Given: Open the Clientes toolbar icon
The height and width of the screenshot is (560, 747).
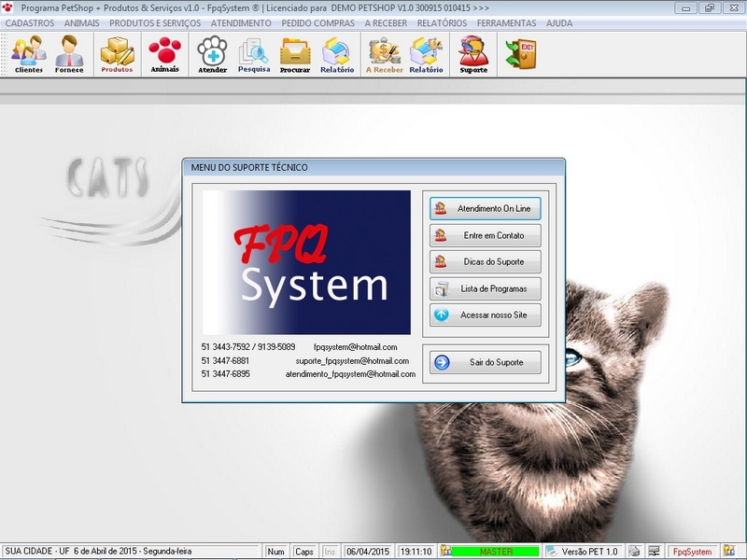Looking at the screenshot, I should pos(29,54).
